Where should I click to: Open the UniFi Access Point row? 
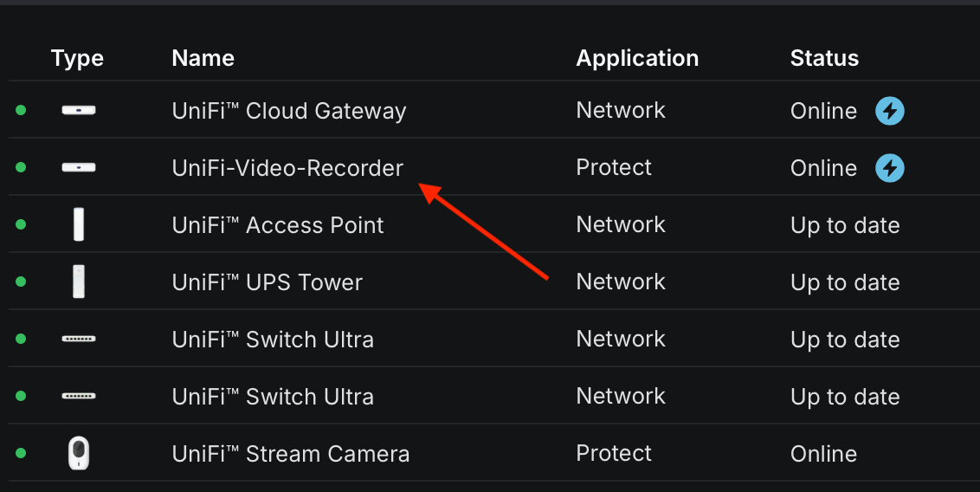[278, 225]
